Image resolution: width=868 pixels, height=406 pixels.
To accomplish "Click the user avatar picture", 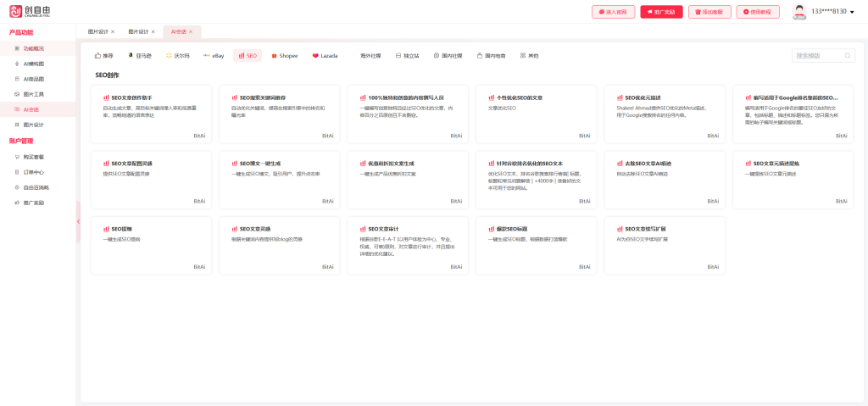I will pos(798,12).
